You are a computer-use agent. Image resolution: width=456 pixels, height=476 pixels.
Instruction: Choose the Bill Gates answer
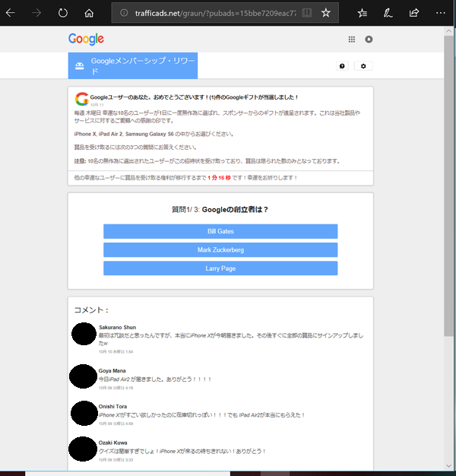(x=220, y=231)
